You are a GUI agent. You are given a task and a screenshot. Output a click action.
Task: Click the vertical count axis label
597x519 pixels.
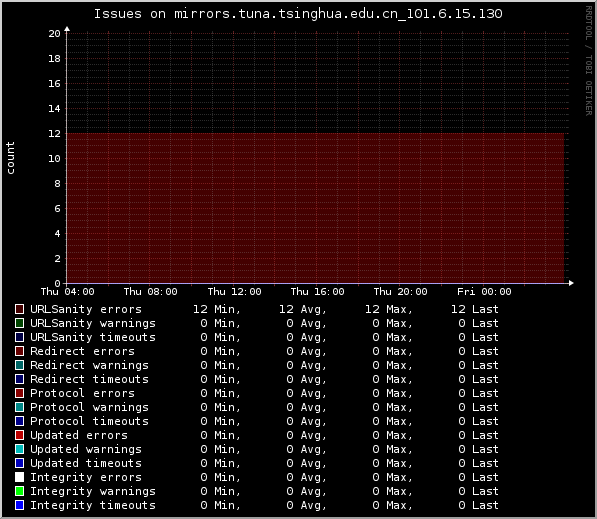[x=10, y=158]
